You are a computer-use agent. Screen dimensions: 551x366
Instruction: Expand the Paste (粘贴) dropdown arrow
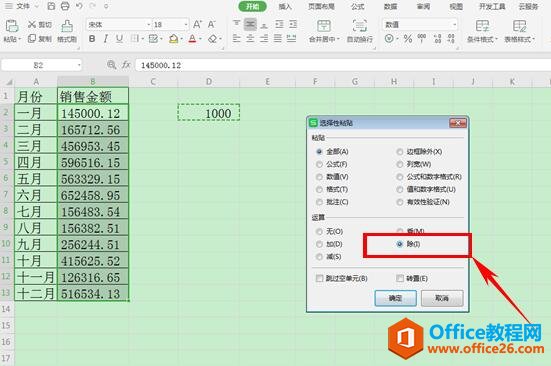(x=20, y=39)
